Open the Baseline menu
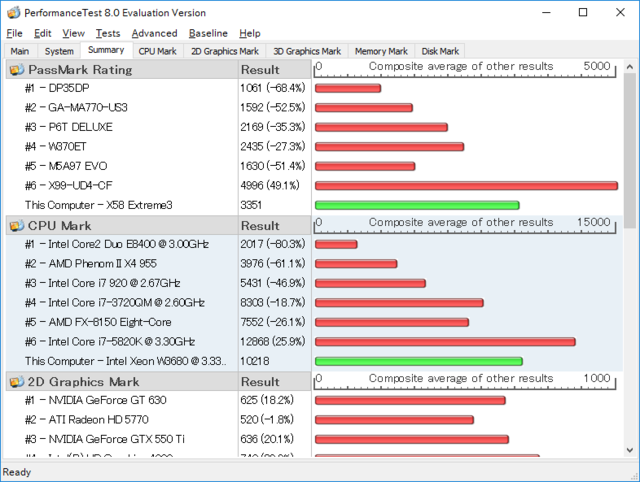The height and width of the screenshot is (482, 640). pyautogui.click(x=208, y=33)
